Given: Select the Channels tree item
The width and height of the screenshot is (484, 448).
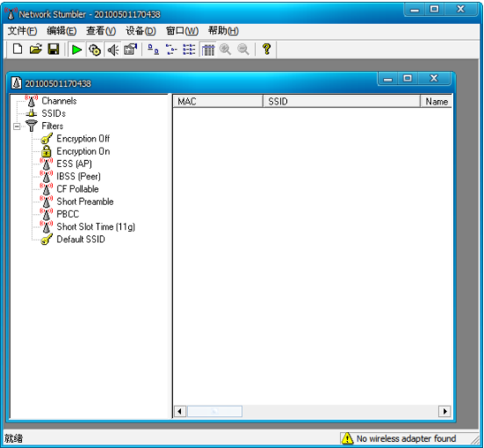Looking at the screenshot, I should pos(59,101).
